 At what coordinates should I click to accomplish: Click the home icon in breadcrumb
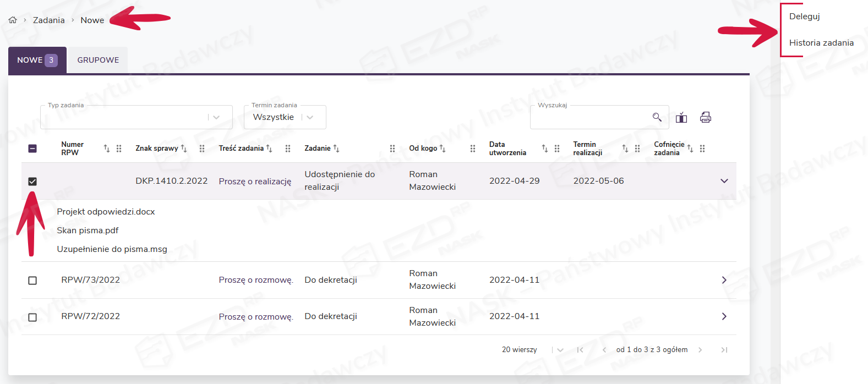tap(13, 20)
